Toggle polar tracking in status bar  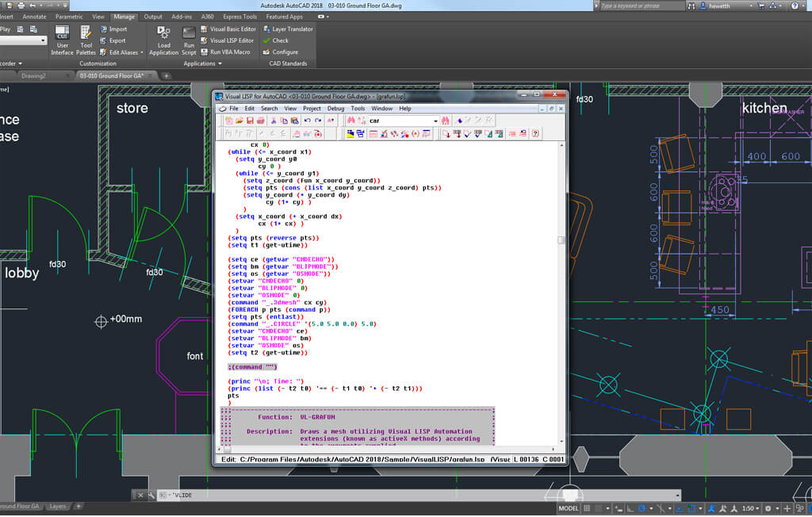[x=642, y=509]
